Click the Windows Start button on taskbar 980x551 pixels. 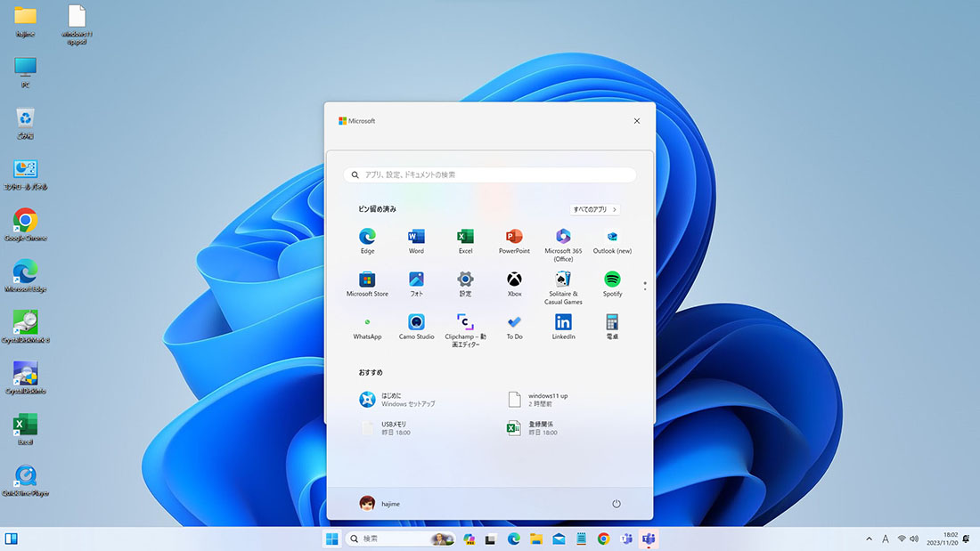(x=331, y=539)
